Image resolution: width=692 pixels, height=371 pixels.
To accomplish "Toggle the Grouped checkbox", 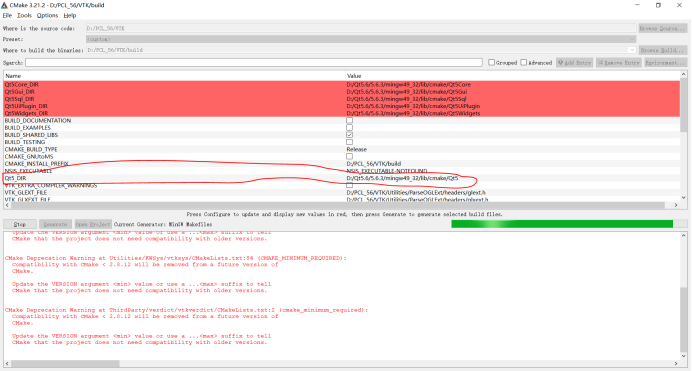I will pos(491,63).
